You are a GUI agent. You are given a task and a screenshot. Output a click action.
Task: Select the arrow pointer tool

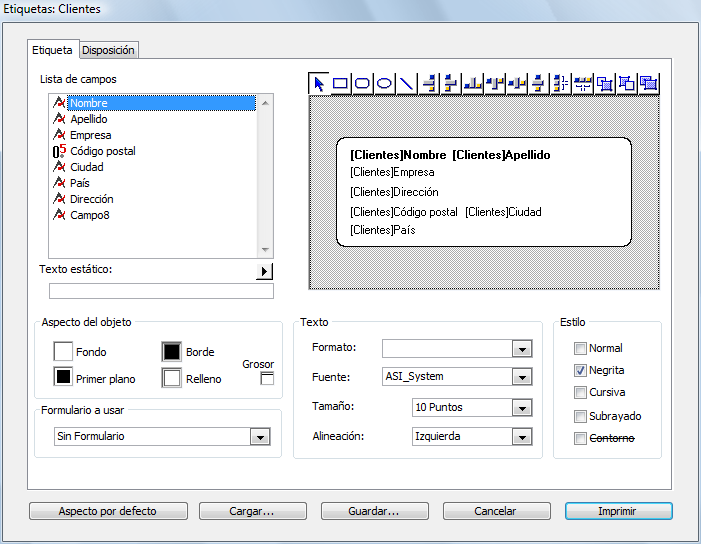pyautogui.click(x=319, y=84)
